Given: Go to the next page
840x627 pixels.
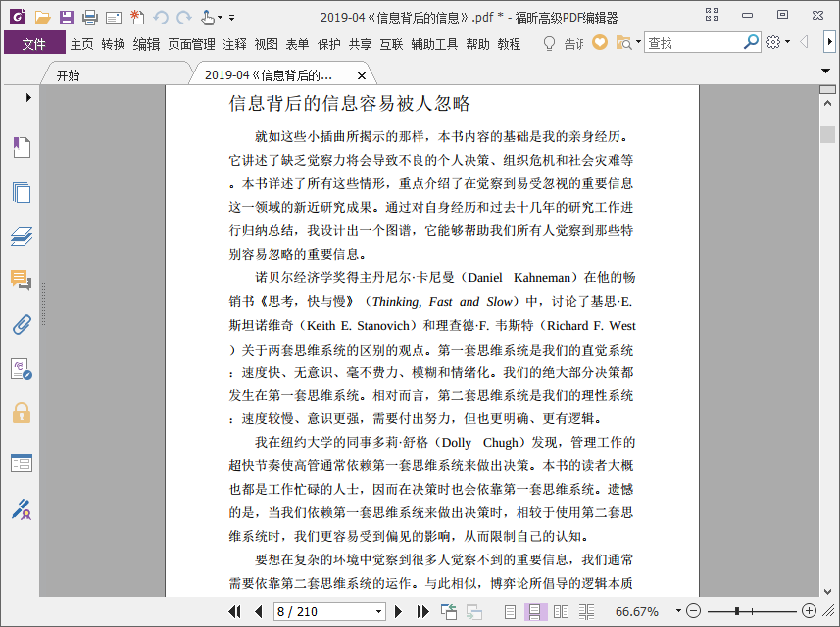Looking at the screenshot, I should point(398,611).
